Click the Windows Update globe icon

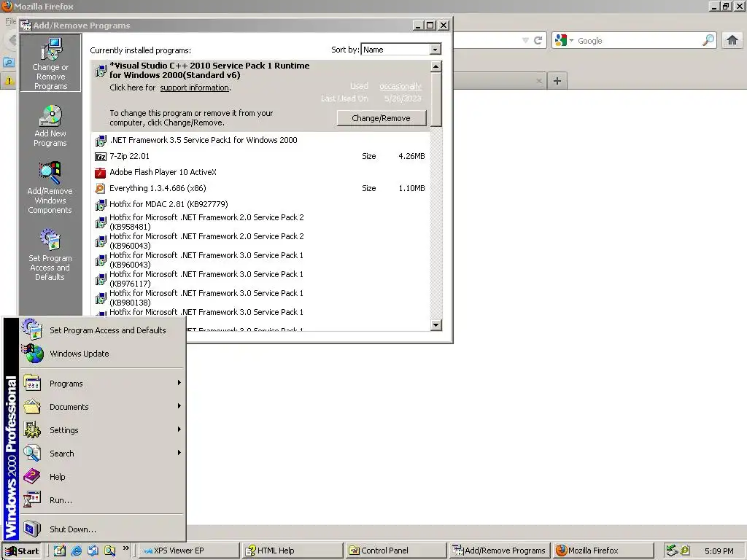click(x=33, y=354)
